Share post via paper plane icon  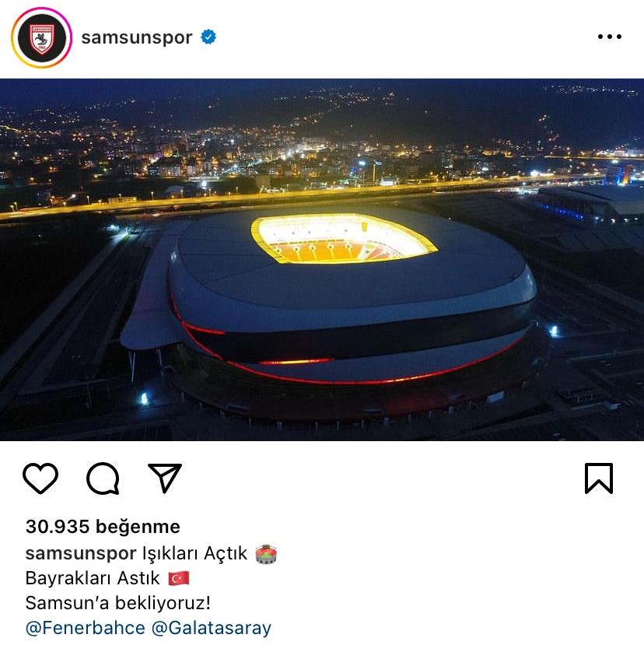coord(165,478)
